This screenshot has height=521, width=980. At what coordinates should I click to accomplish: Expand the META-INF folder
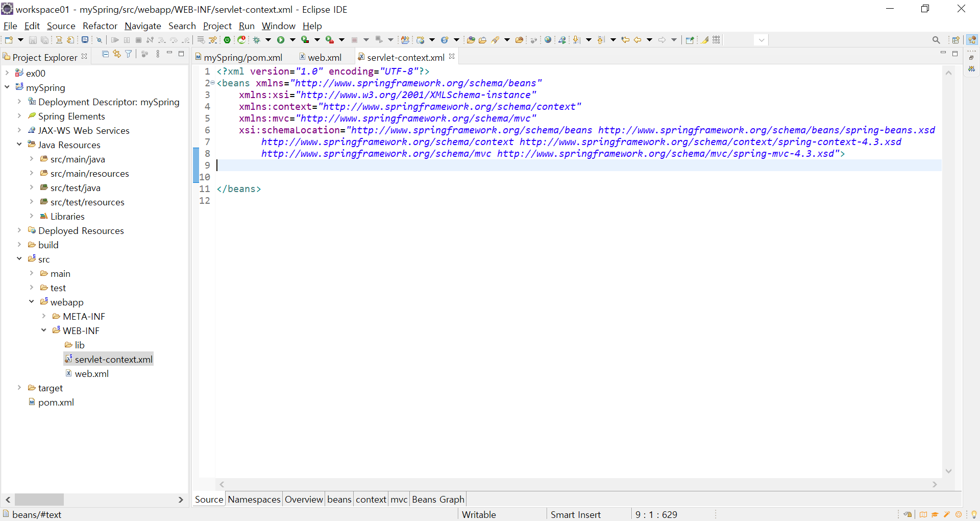pos(44,316)
